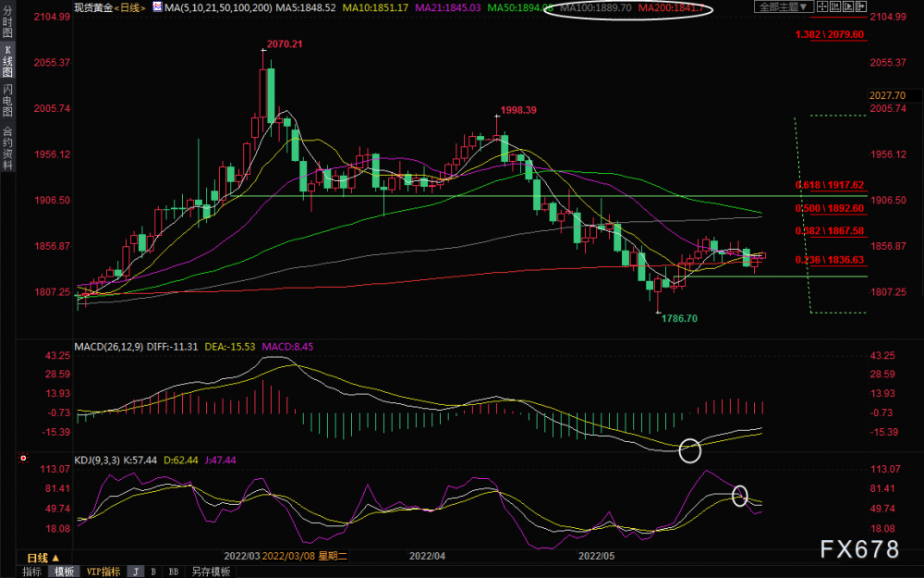Toggle the J template button
The height and width of the screenshot is (578, 924).
pos(136,572)
